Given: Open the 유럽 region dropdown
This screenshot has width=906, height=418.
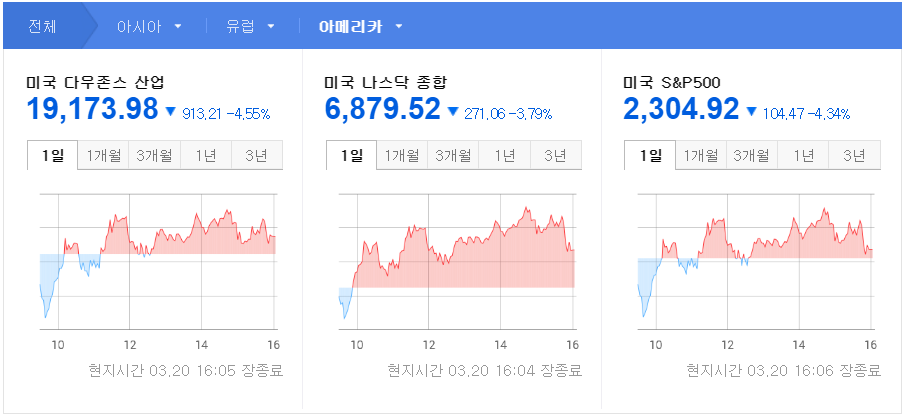Looking at the screenshot, I should click(x=250, y=27).
